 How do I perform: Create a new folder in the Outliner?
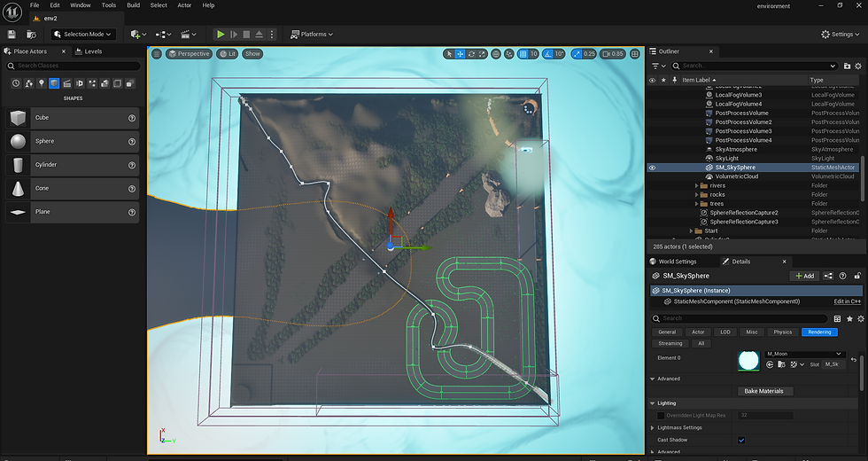(x=847, y=66)
